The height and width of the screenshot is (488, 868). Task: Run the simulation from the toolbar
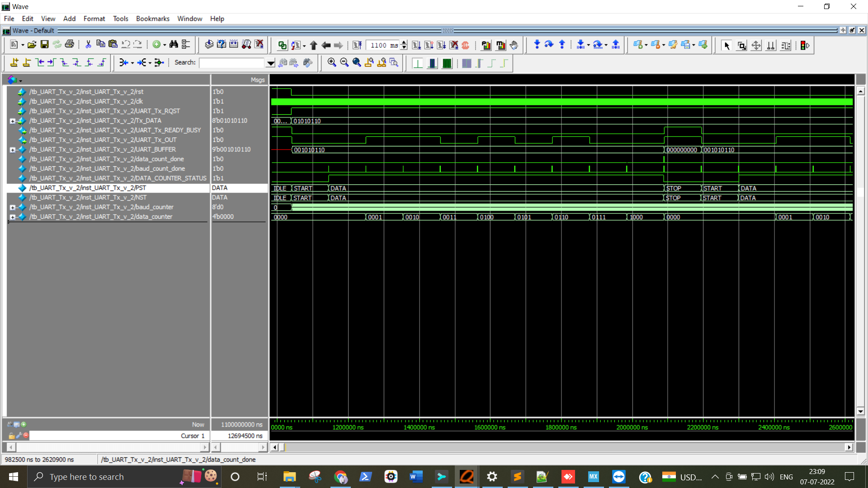(x=416, y=45)
